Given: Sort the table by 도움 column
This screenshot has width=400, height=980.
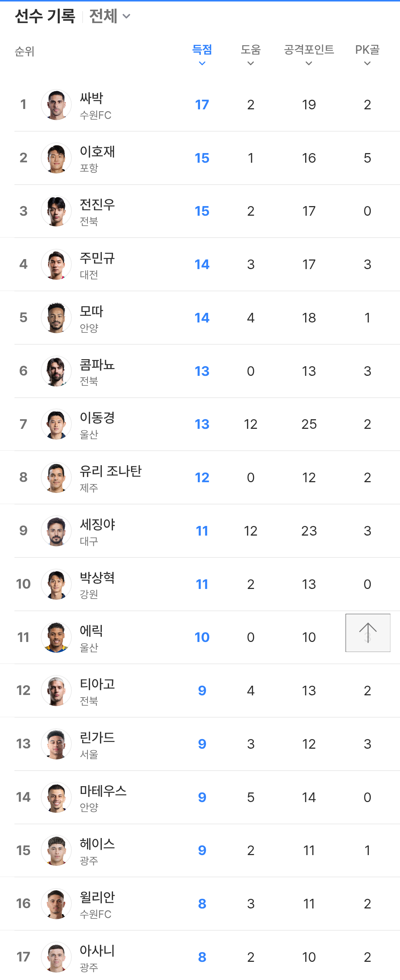Looking at the screenshot, I should pyautogui.click(x=251, y=54).
